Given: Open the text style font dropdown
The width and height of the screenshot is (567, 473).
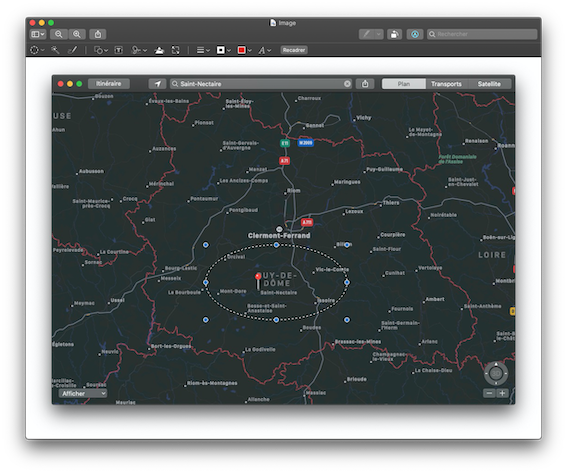Looking at the screenshot, I should pos(265,50).
